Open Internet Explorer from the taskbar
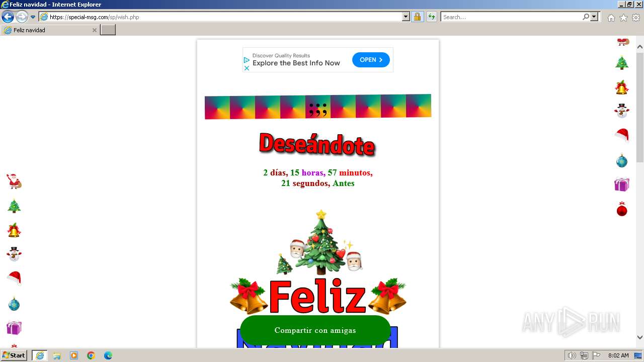 click(x=40, y=355)
